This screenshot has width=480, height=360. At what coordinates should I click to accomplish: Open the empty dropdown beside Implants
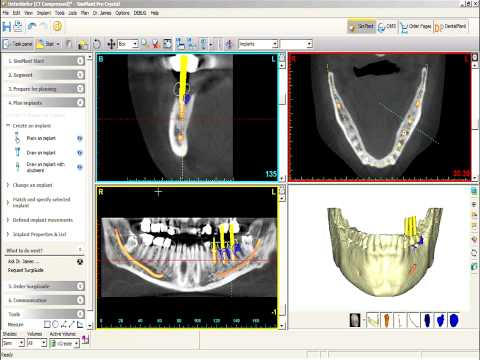tap(296, 44)
